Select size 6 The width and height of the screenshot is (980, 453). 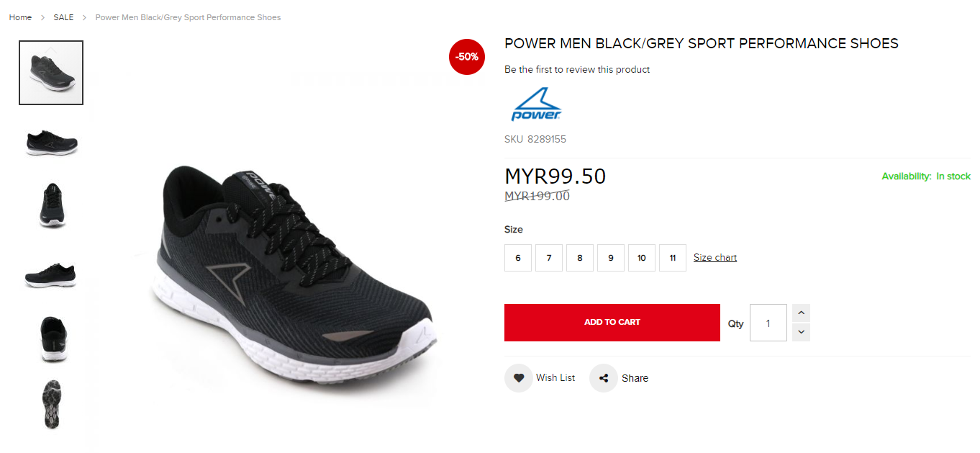(518, 258)
